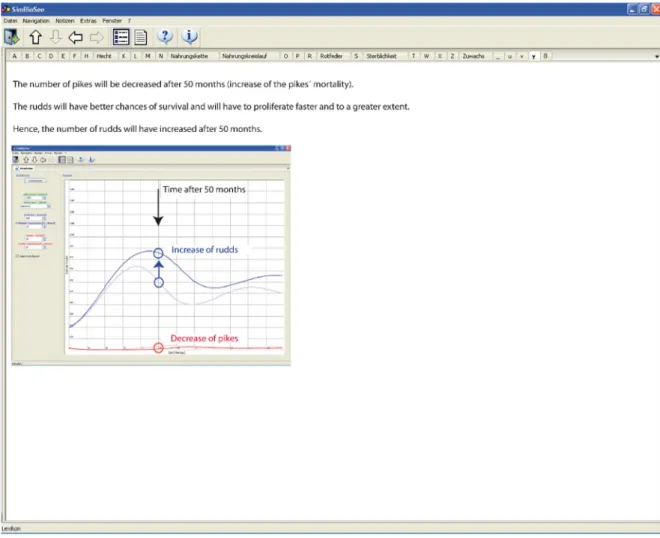Viewport: 660px width, 538px height.
Task: Click the text "The number of pikes will be decreased"
Action: click(x=88, y=84)
